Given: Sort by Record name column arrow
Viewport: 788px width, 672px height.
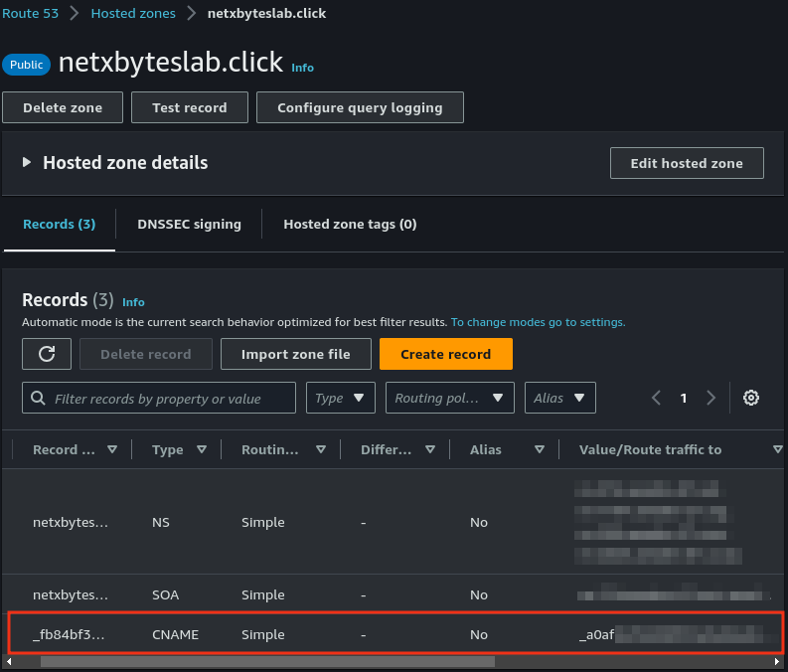Looking at the screenshot, I should pyautogui.click(x=112, y=449).
